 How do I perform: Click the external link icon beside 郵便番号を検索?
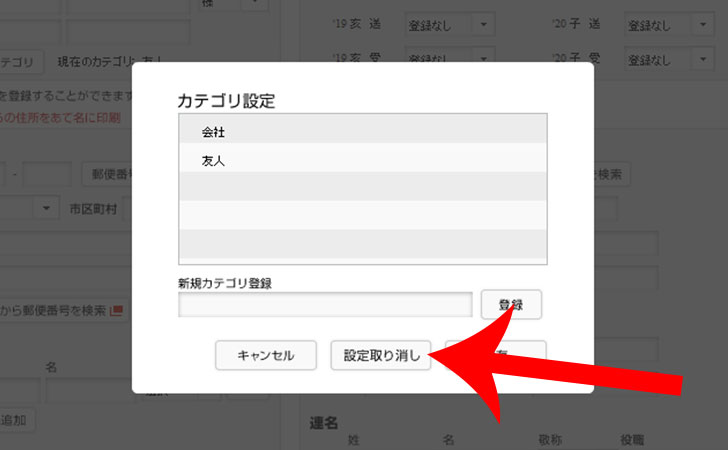116,310
